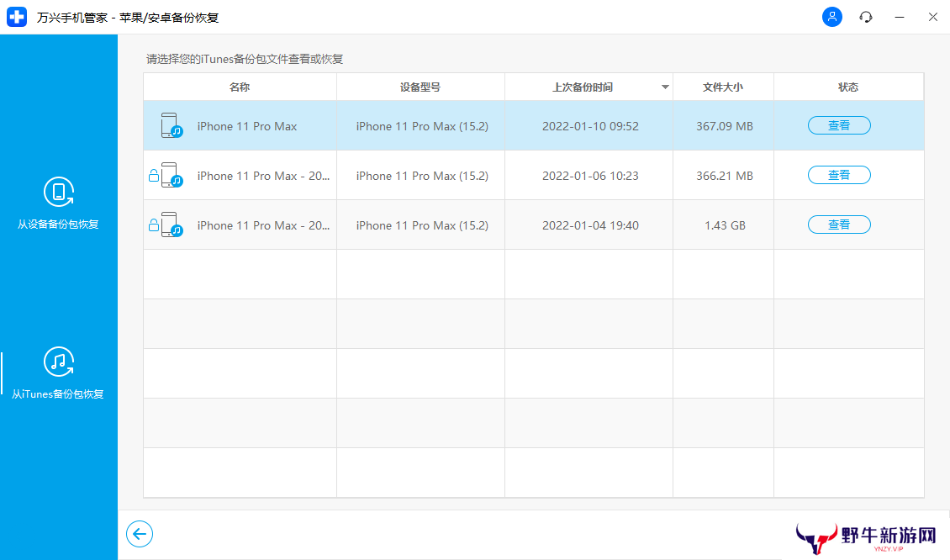Click the 设备型号 column header
This screenshot has width=950, height=560.
point(420,87)
